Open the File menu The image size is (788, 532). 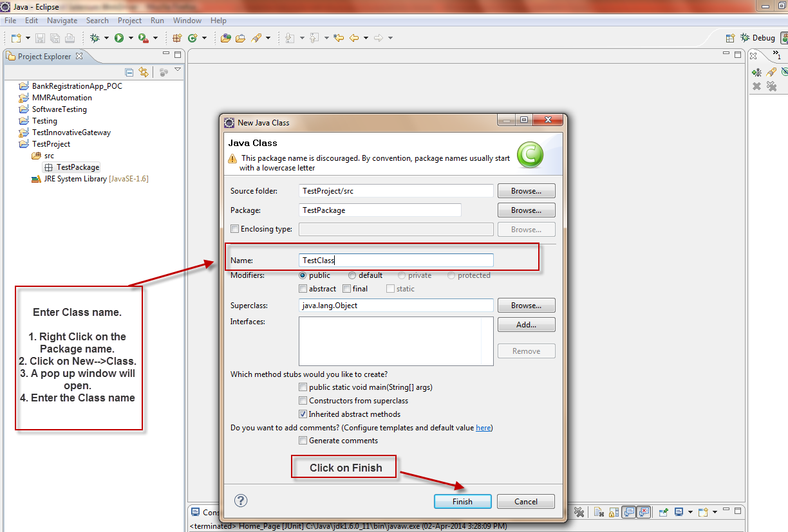(10, 21)
